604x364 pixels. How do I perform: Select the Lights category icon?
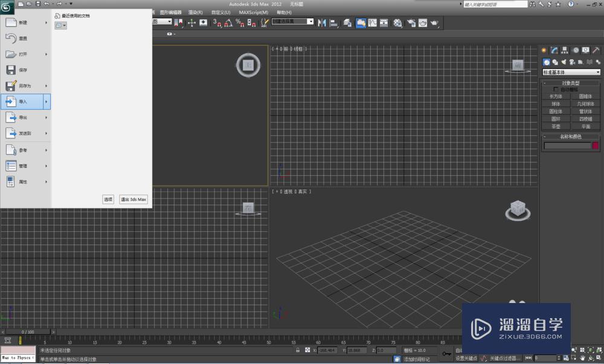pyautogui.click(x=563, y=62)
